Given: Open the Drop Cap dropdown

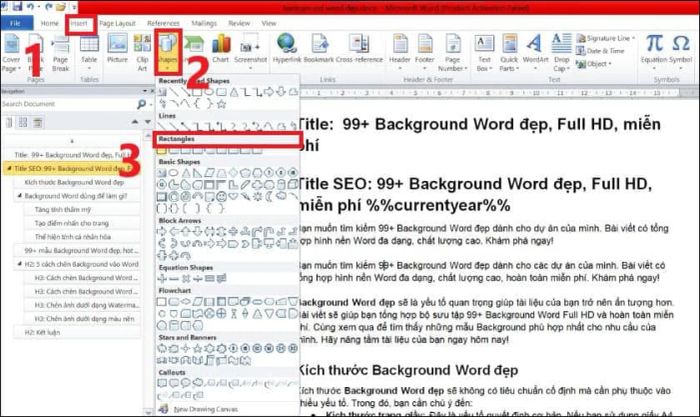Looking at the screenshot, I should tap(561, 53).
